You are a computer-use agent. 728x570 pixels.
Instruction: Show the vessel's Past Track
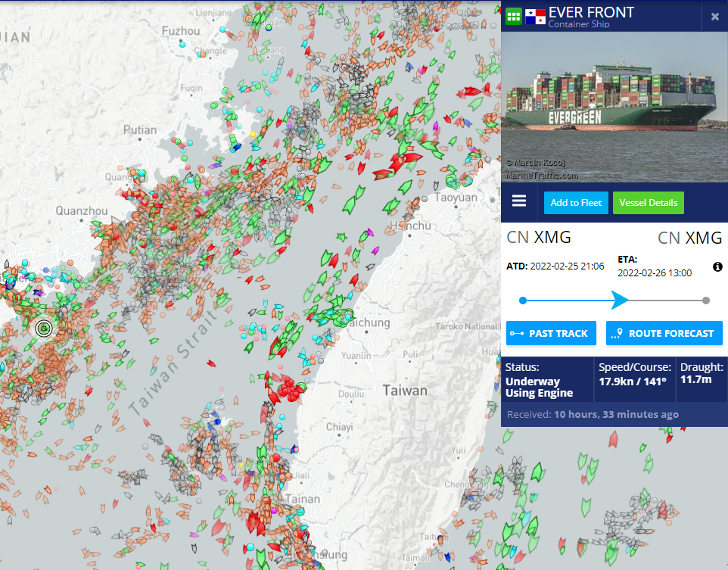(x=551, y=333)
